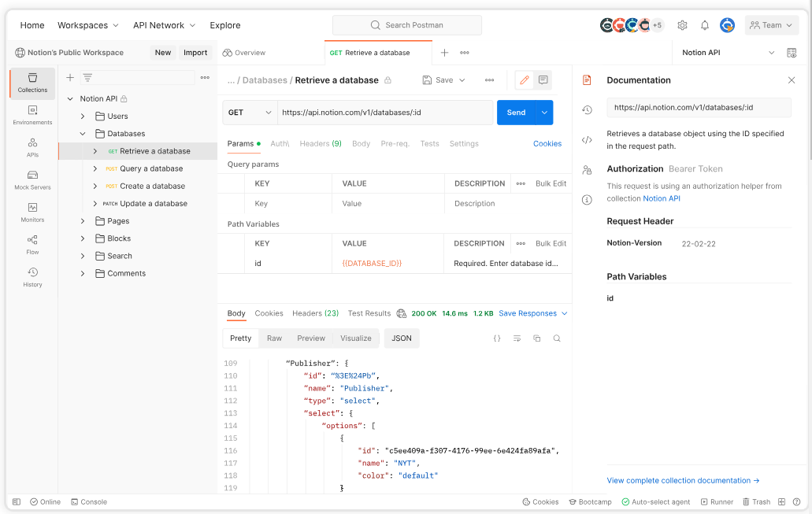Copy the response body using the copy icon

(x=537, y=338)
